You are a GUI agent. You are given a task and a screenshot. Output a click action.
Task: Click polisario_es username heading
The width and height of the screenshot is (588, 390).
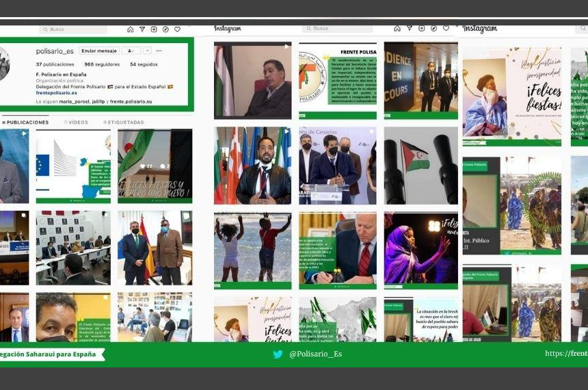click(55, 51)
